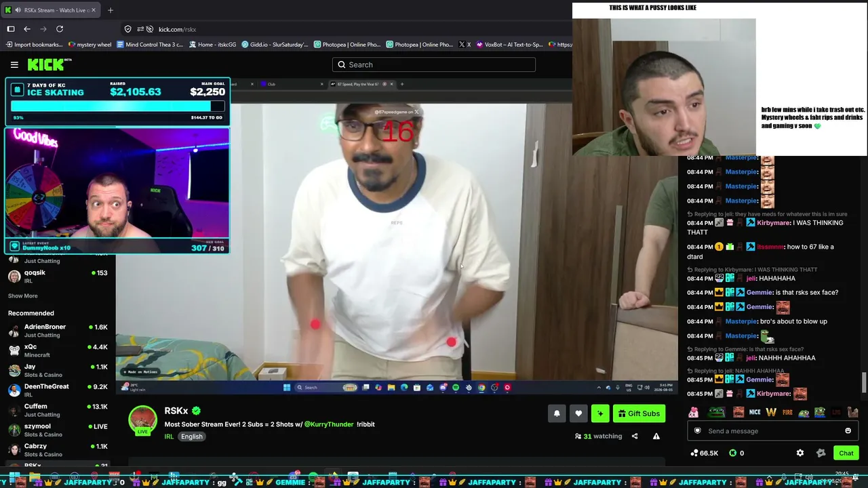Open the mystery wheel bookmark
This screenshot has width=868, height=488.
(x=90, y=45)
